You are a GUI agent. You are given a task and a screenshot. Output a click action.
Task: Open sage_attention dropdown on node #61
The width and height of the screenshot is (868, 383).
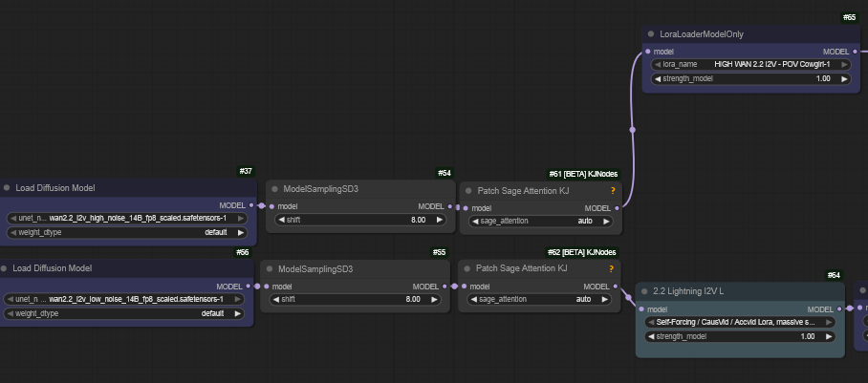coord(540,221)
